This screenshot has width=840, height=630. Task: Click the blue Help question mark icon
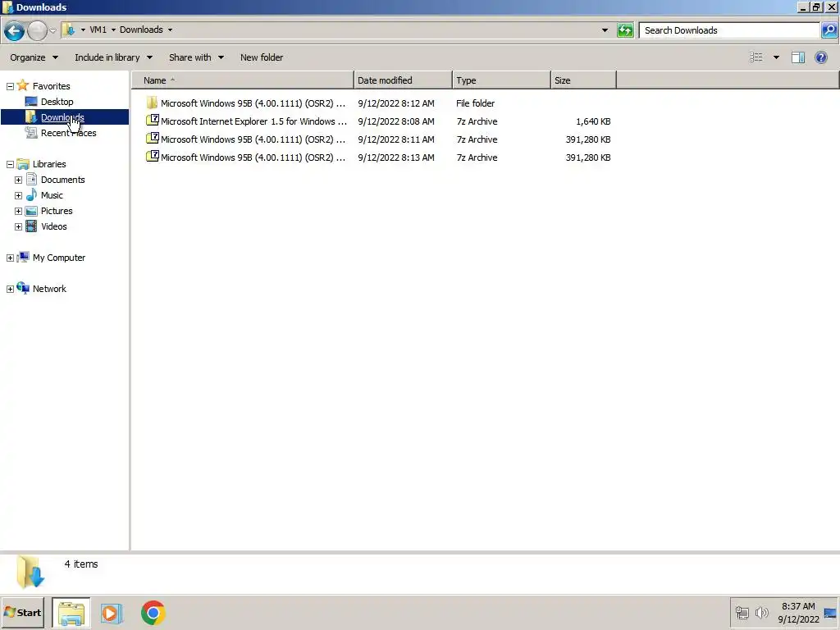point(820,57)
